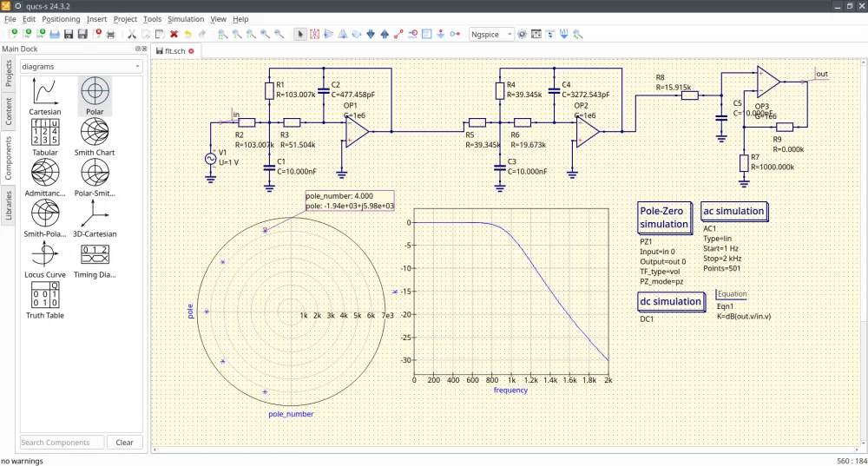Image resolution: width=868 pixels, height=466 pixels.
Task: Click the cut scissors icon
Action: click(x=132, y=34)
